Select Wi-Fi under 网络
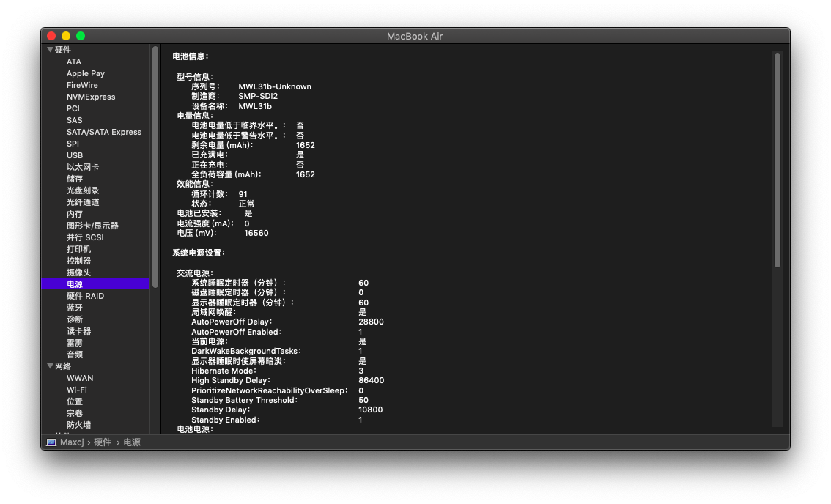The width and height of the screenshot is (831, 504). click(76, 390)
